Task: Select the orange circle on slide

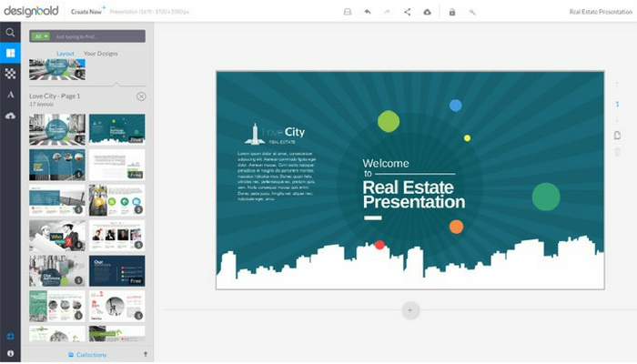Action: pyautogui.click(x=456, y=227)
